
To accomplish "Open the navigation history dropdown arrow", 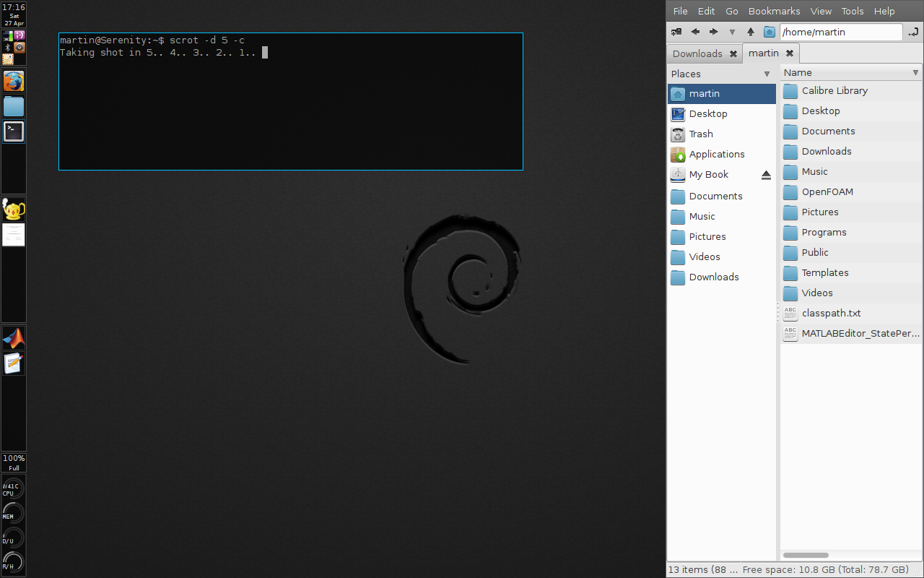I will click(732, 32).
